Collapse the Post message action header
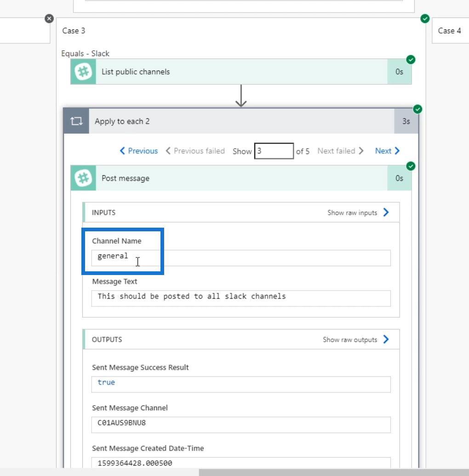Viewport: 469px width, 476px height. (x=241, y=178)
